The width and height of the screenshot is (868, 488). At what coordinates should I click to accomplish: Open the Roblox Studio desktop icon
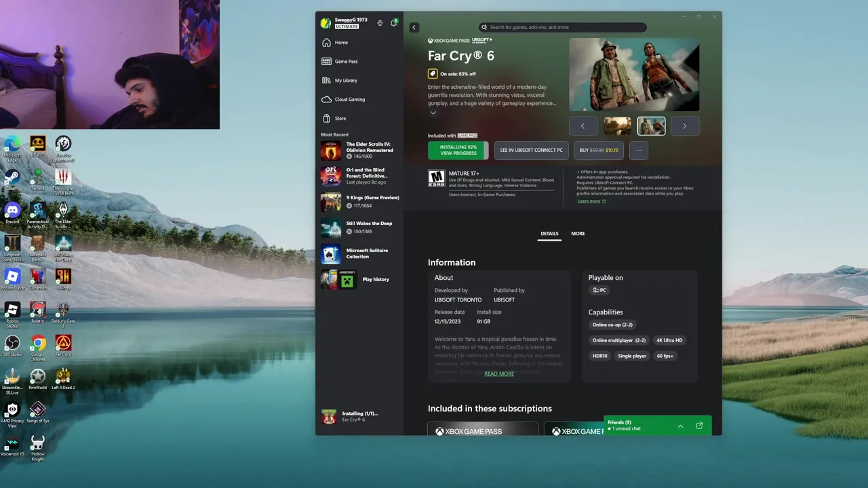(x=12, y=315)
